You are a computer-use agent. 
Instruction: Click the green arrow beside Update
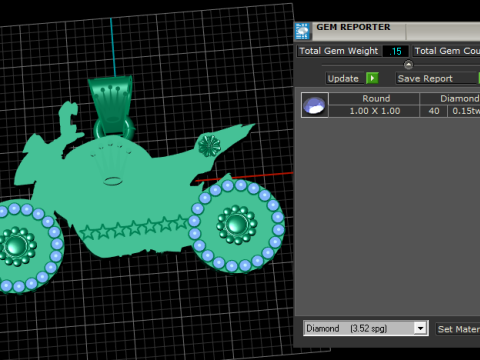click(x=372, y=78)
